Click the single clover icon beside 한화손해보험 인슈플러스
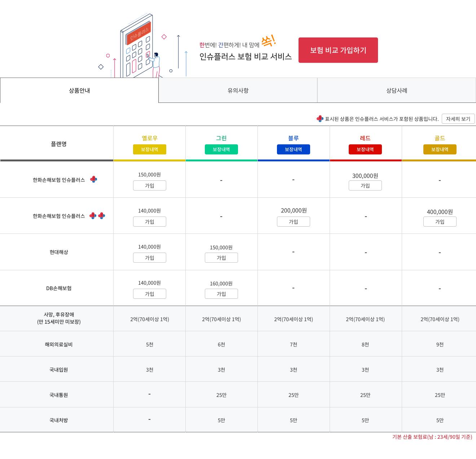 93,179
